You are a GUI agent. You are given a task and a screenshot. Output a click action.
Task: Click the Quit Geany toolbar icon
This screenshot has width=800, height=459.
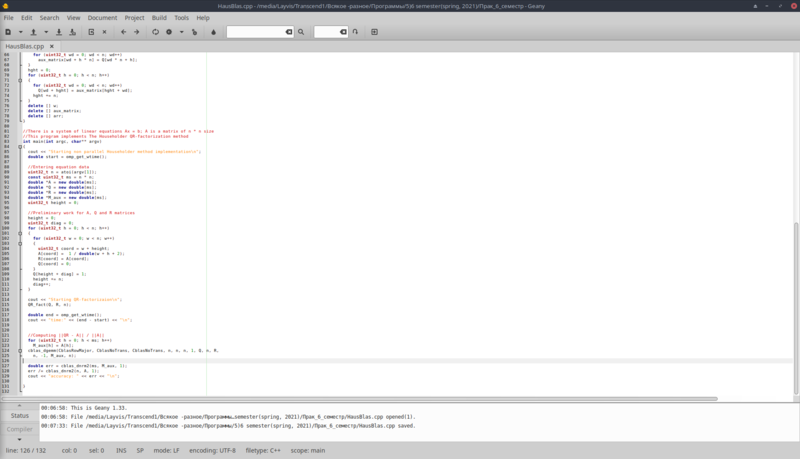pos(374,32)
